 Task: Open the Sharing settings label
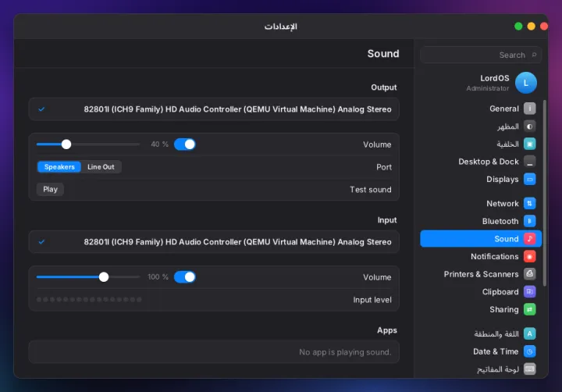[x=504, y=309]
